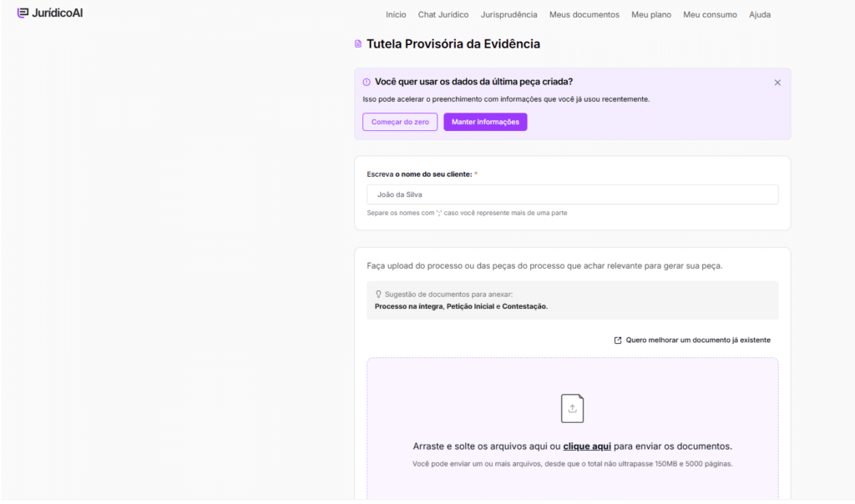
Task: Open 'Meus documentos'
Action: click(584, 14)
